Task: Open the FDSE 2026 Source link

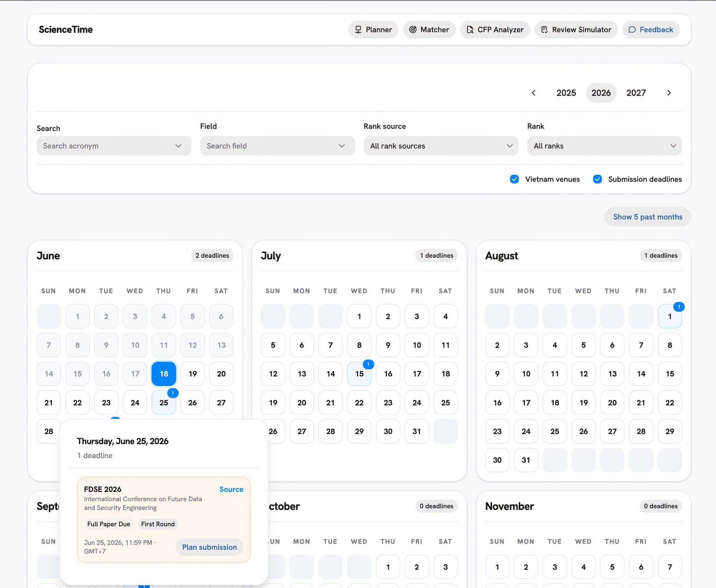Action: [x=231, y=489]
